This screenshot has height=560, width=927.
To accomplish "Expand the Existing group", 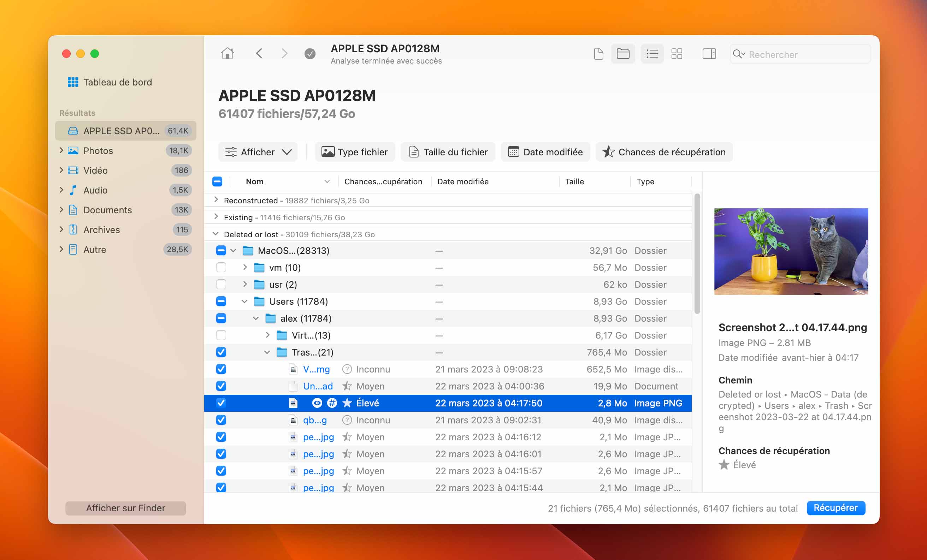I will click(x=216, y=217).
